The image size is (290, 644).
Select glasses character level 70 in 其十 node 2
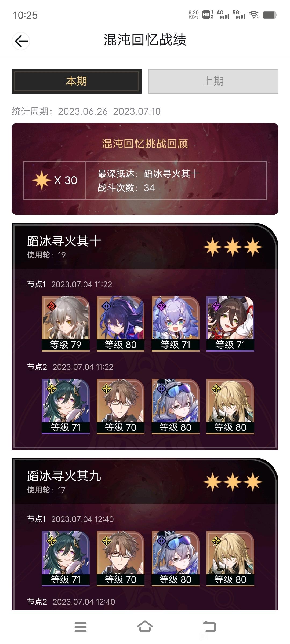[121, 406]
